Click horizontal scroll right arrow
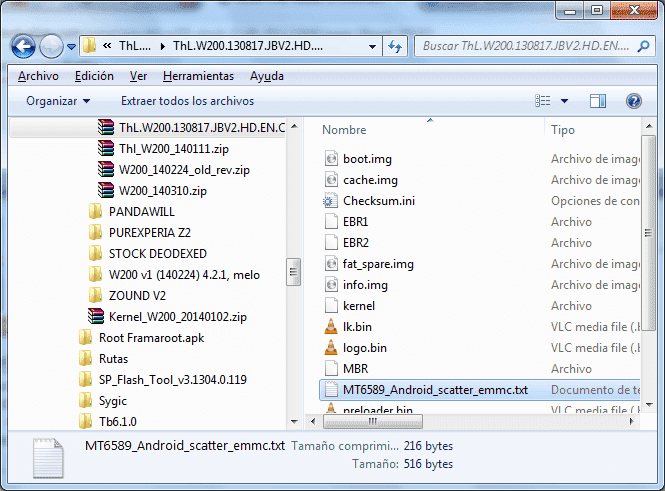Screen dimensions: 665x491 631,421
